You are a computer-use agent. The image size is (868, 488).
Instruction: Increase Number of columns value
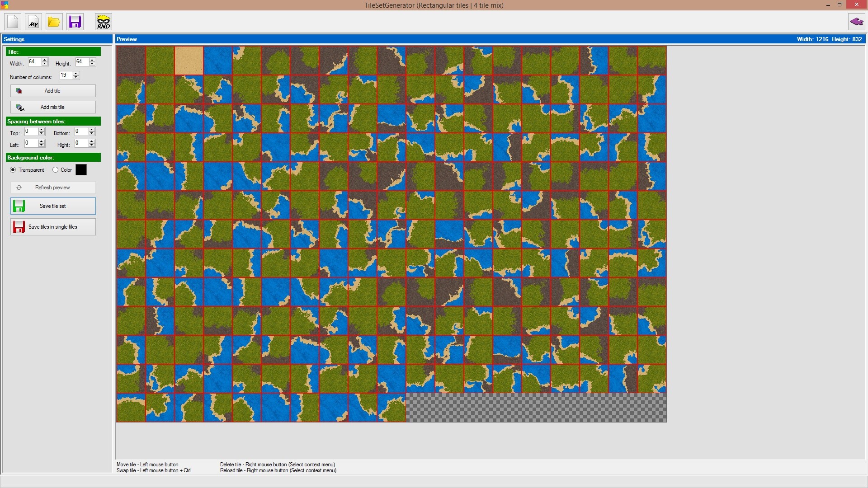(x=76, y=73)
